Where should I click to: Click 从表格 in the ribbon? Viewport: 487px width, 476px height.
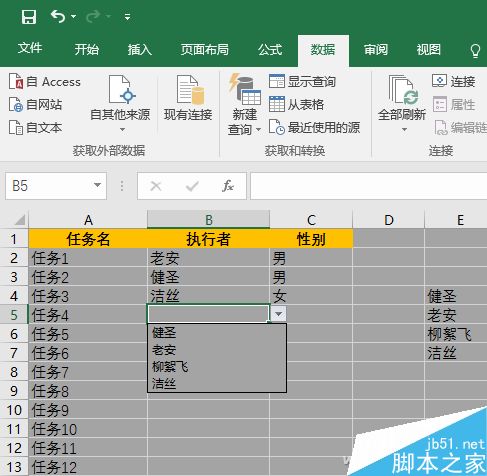[x=296, y=105]
